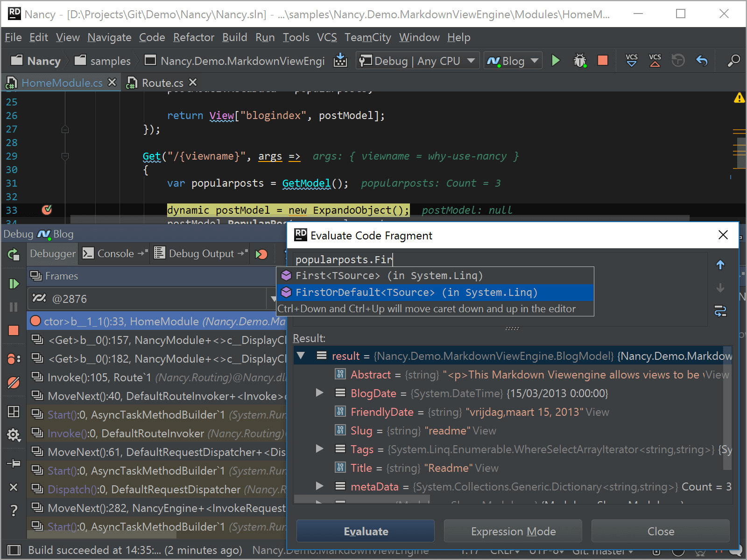Click the result pane horizontal scrollbar
This screenshot has height=560, width=747.
[362, 500]
